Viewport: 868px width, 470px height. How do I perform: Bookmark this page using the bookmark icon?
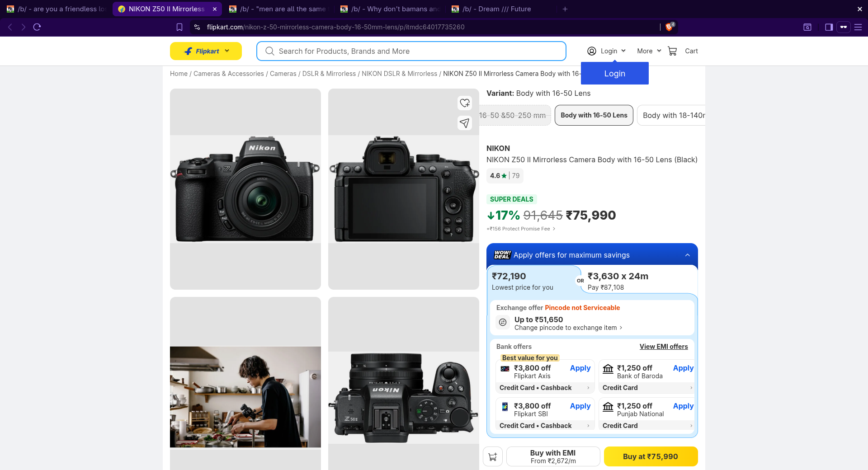coord(179,27)
